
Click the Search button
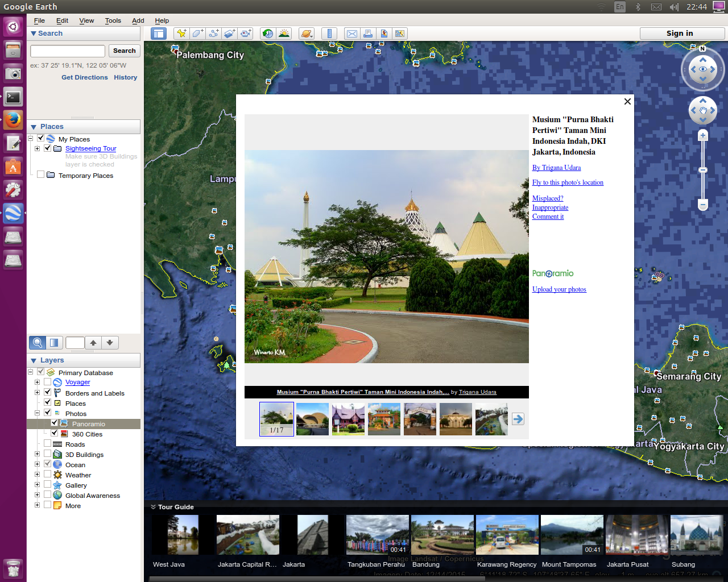[x=124, y=51]
